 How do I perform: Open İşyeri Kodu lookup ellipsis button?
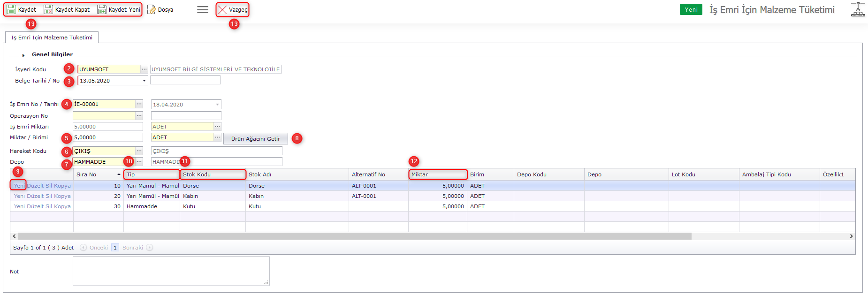pyautogui.click(x=144, y=69)
